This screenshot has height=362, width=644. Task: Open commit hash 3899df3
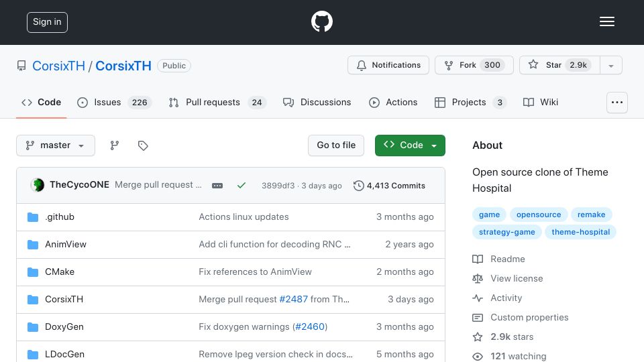(x=278, y=186)
